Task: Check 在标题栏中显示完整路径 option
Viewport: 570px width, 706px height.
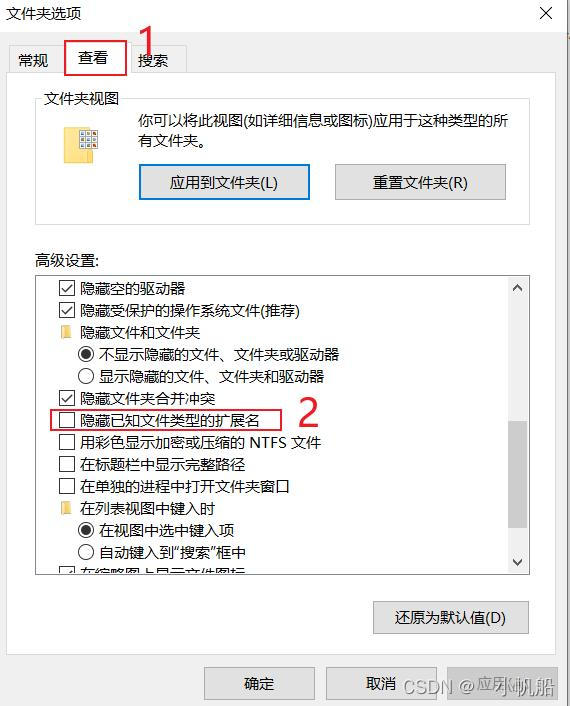Action: point(67,464)
